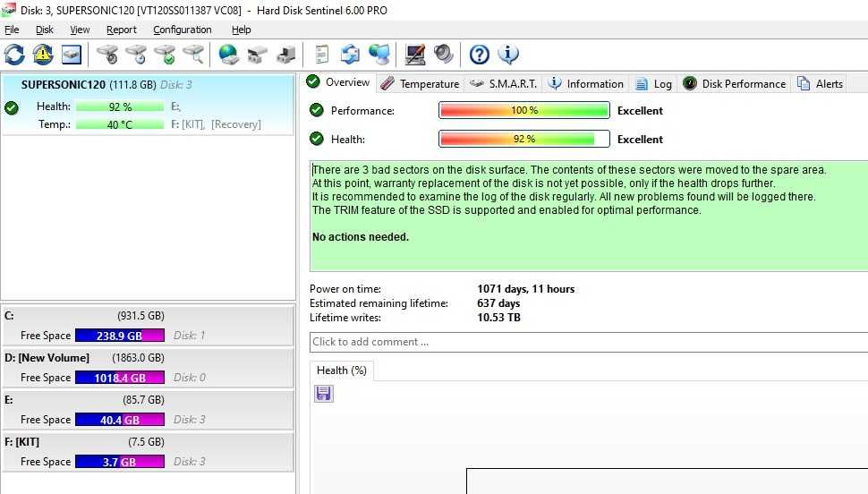868x494 pixels.
Task: Click the blue arrows with envelope icon
Action: click(x=351, y=55)
